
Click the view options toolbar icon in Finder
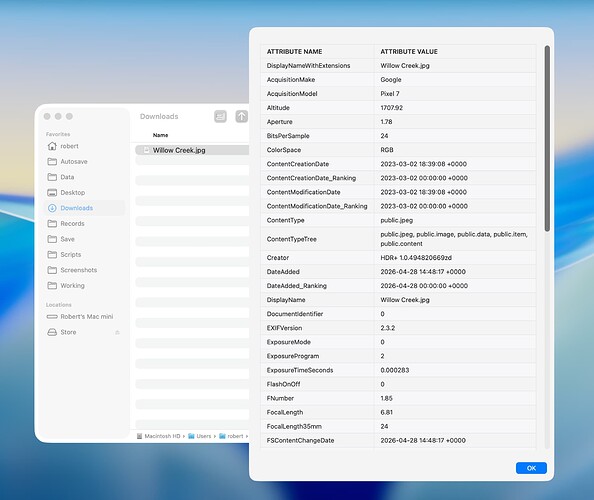(220, 116)
